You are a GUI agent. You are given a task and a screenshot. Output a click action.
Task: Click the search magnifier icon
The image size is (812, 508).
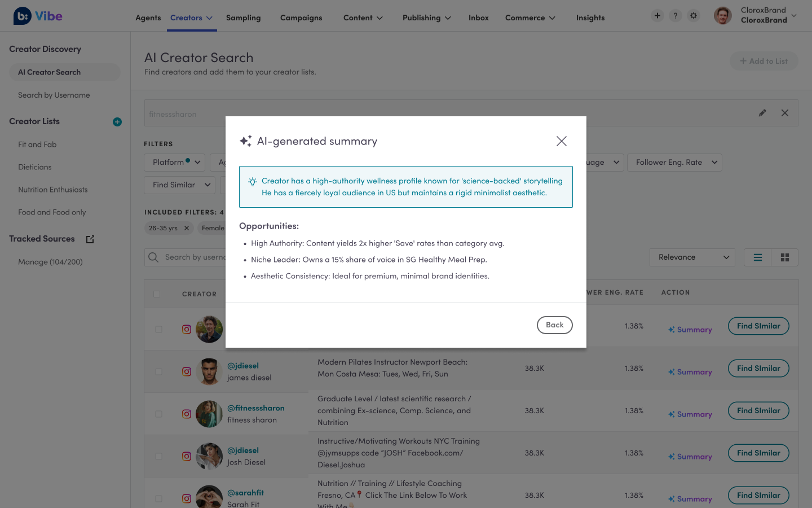153,257
